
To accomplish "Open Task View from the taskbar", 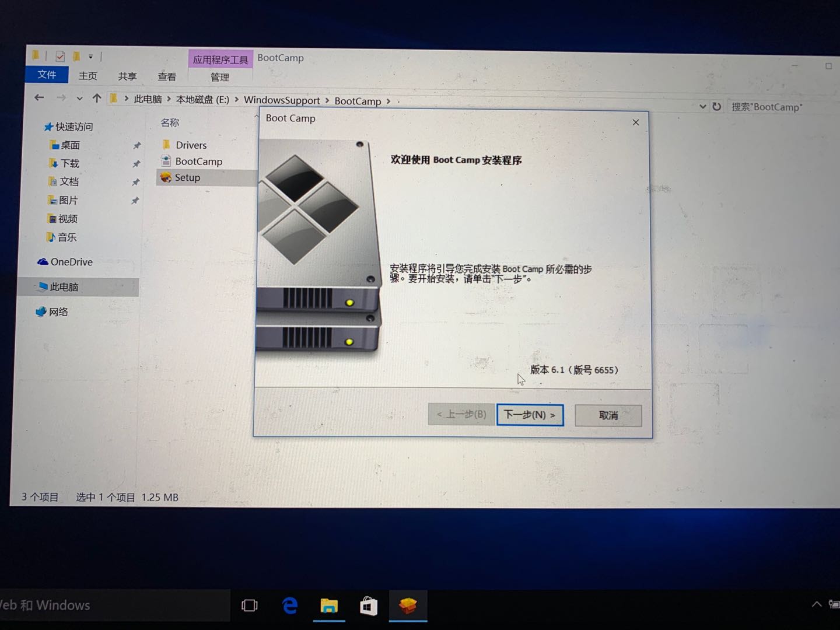I will [250, 605].
